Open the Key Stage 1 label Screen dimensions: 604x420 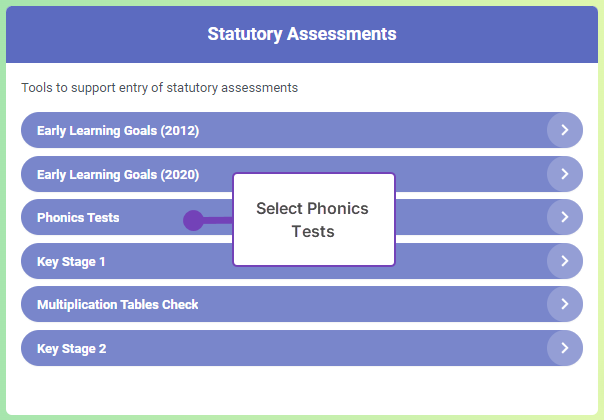pyautogui.click(x=71, y=262)
